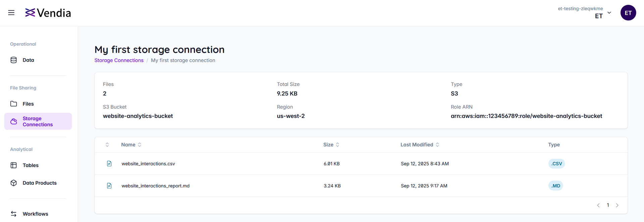Screen dimensions: 644x222
Task: Click the Tables grid icon in sidebar
Action: point(14,165)
